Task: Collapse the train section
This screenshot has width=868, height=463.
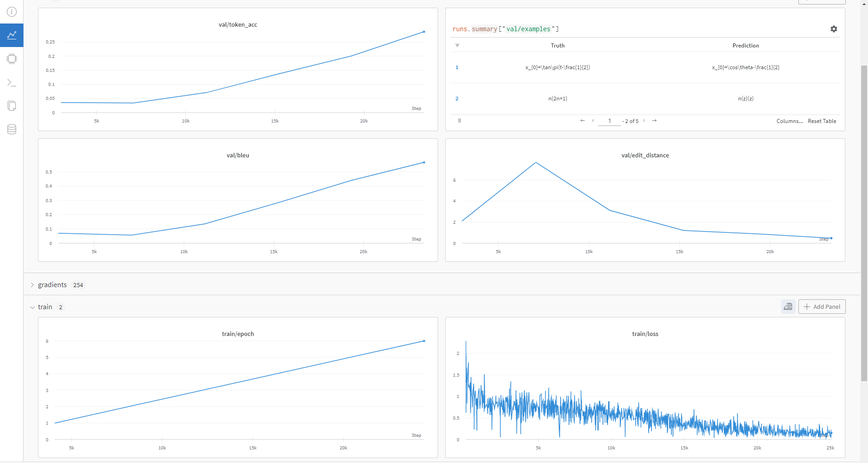Action: pyautogui.click(x=32, y=307)
